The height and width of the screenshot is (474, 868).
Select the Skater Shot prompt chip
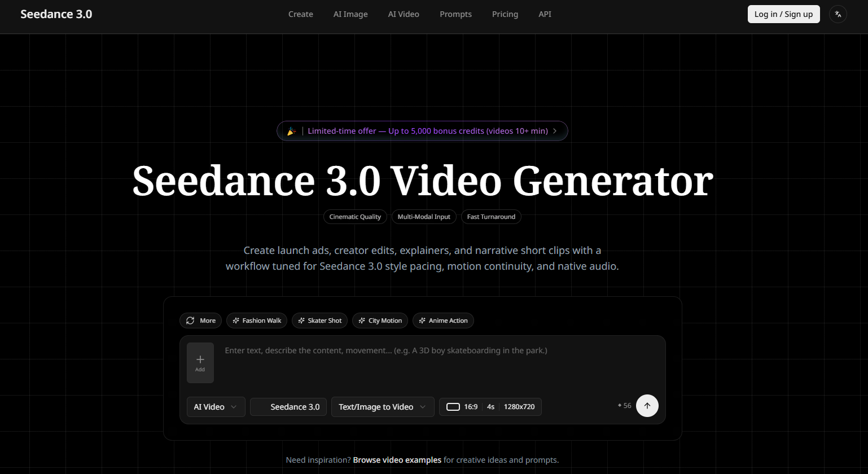pos(319,321)
